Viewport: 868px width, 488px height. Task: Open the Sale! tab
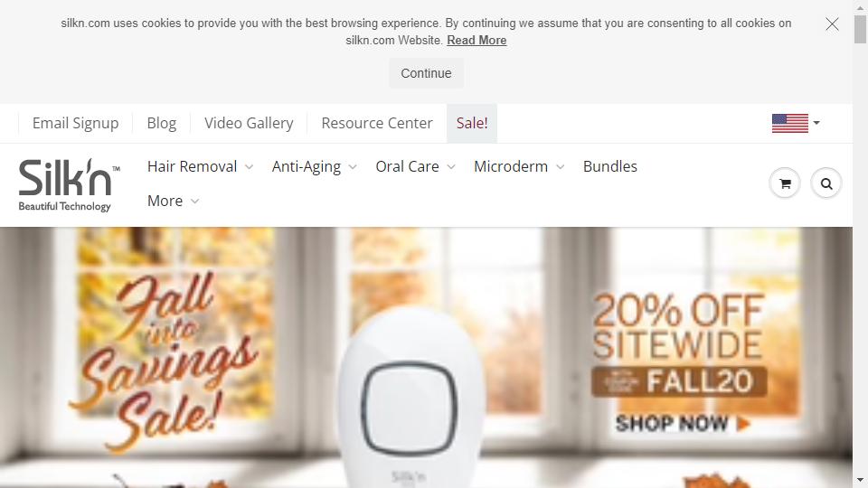coord(472,123)
